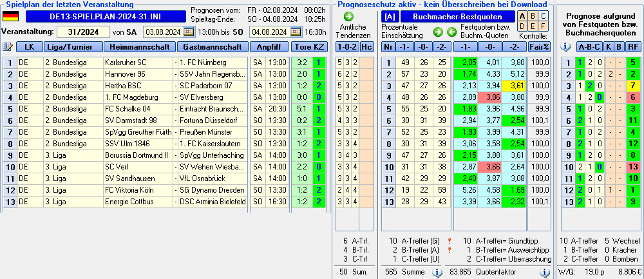Click the Heimmannschaft column header
This screenshot has height=279, width=644.
pyautogui.click(x=140, y=47)
